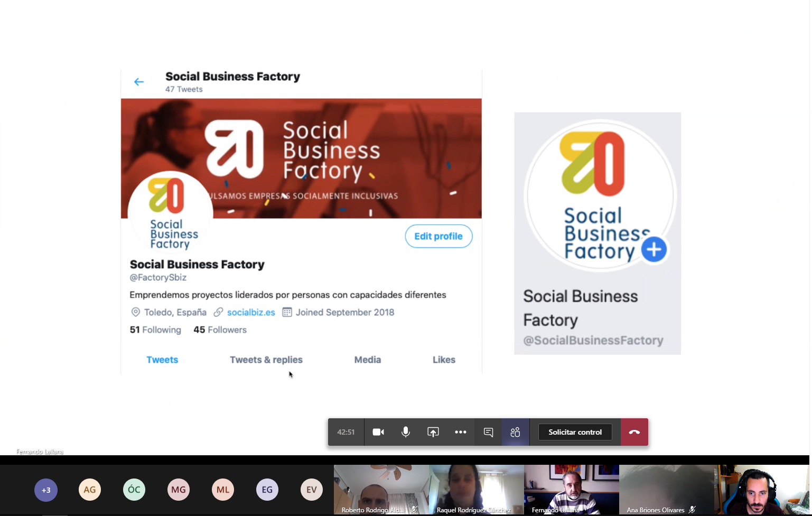Screen dimensions: 812x516
Task: Click the Solicitar control button
Action: (x=575, y=432)
